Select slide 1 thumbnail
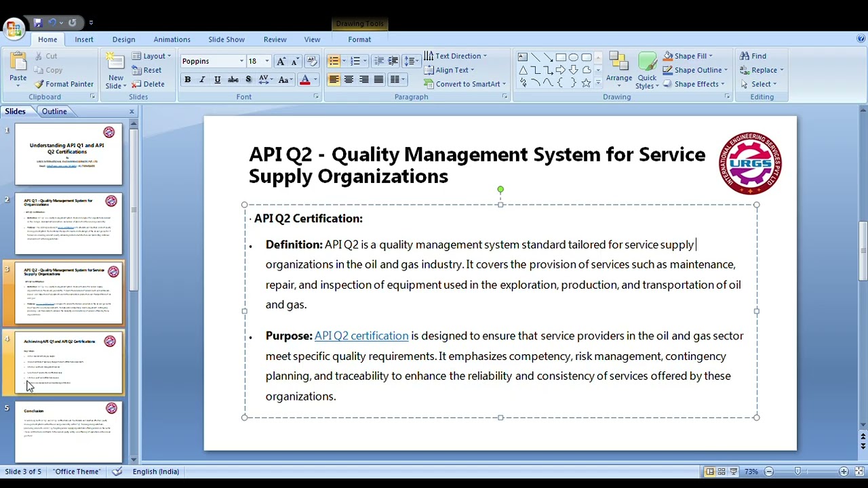The height and width of the screenshot is (488, 868). coord(68,154)
